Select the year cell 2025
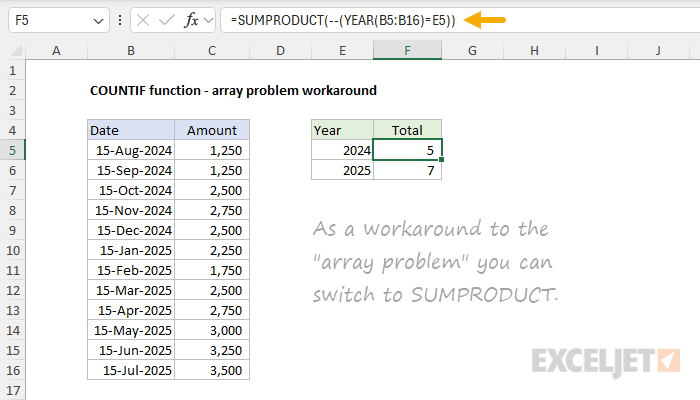700x400 pixels. tap(342, 171)
